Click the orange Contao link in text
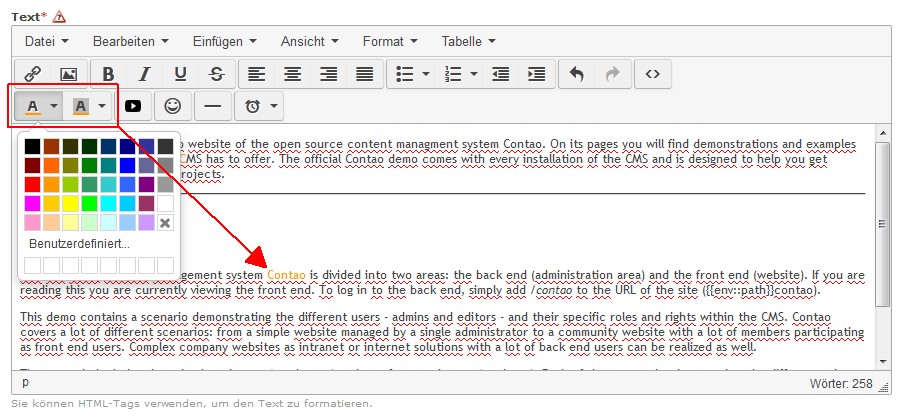The image size is (906, 417). [286, 274]
